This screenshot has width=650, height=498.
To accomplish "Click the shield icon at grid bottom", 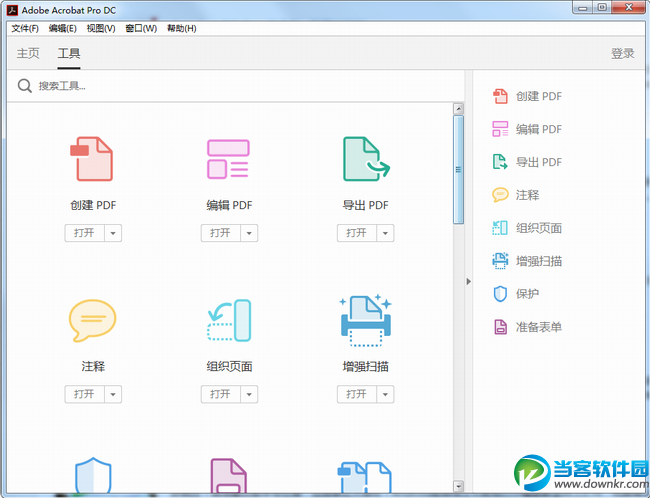I will [93, 475].
